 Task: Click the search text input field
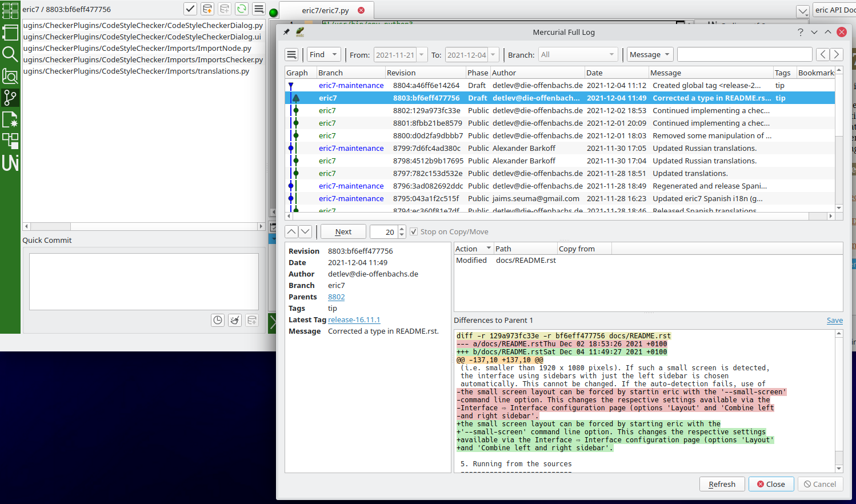point(744,55)
